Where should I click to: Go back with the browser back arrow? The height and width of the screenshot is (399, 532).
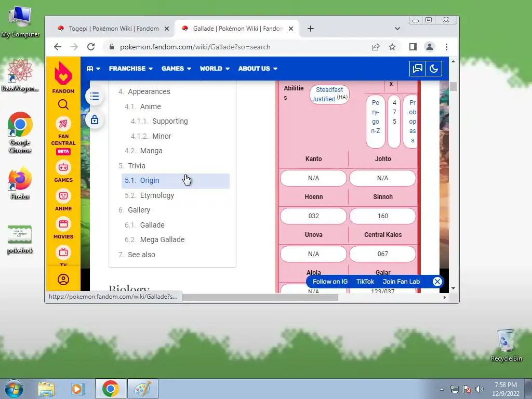pyautogui.click(x=58, y=47)
